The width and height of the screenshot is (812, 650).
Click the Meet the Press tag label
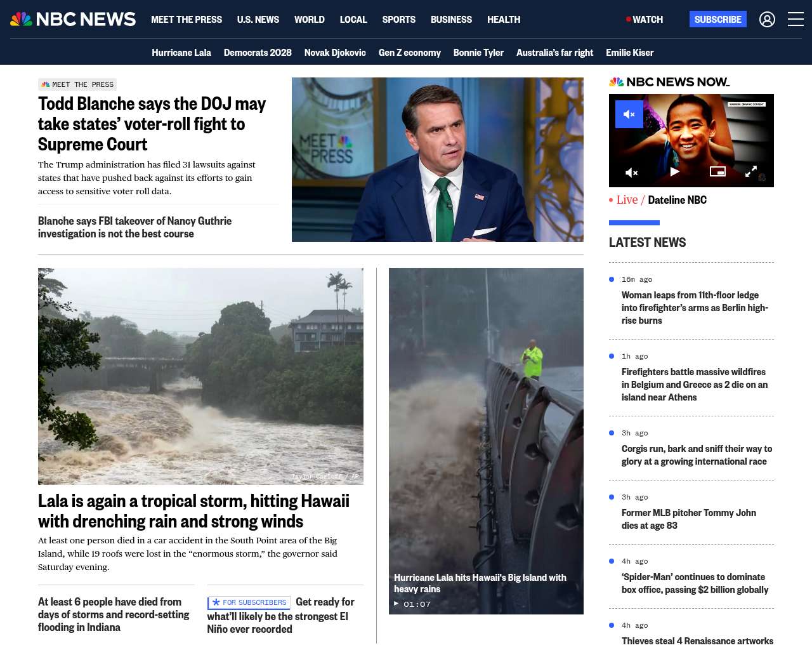tap(77, 84)
